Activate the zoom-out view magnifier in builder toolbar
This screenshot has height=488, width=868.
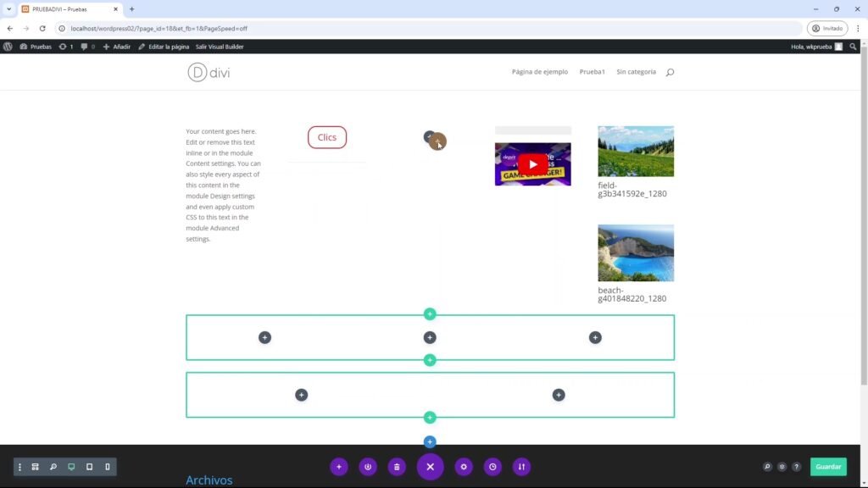click(x=53, y=467)
